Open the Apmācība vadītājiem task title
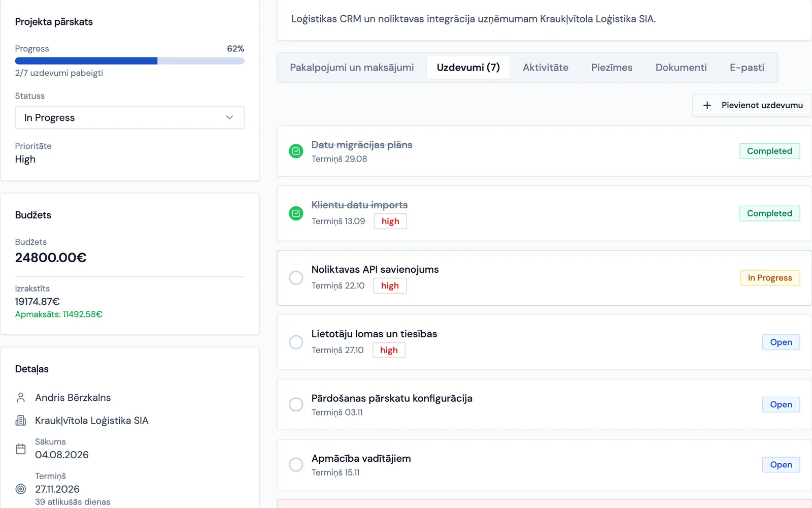 [361, 458]
